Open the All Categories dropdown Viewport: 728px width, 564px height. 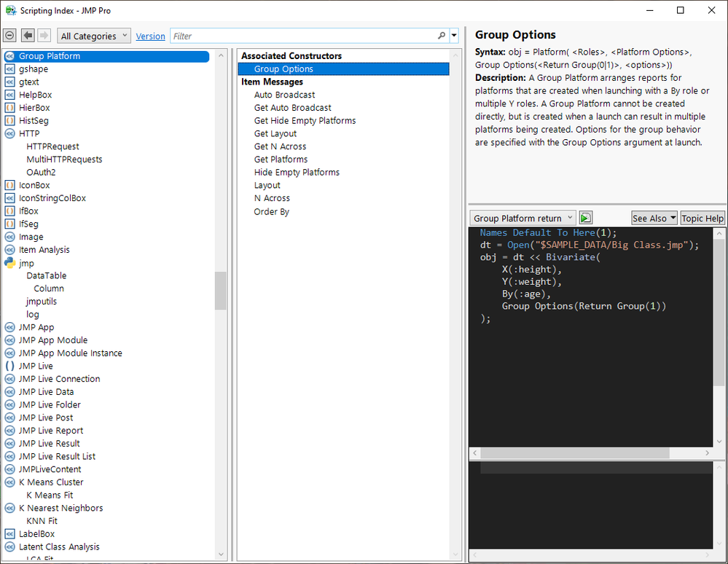[94, 36]
